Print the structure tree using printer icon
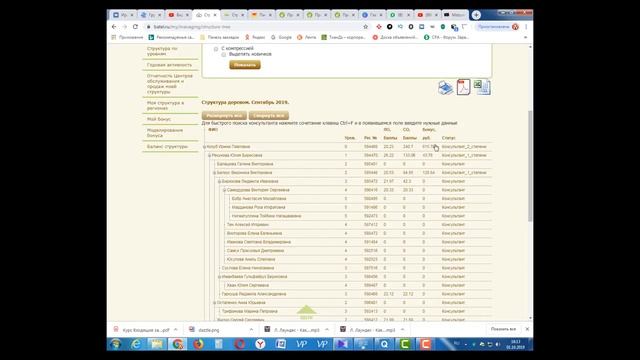 pyautogui.click(x=445, y=88)
